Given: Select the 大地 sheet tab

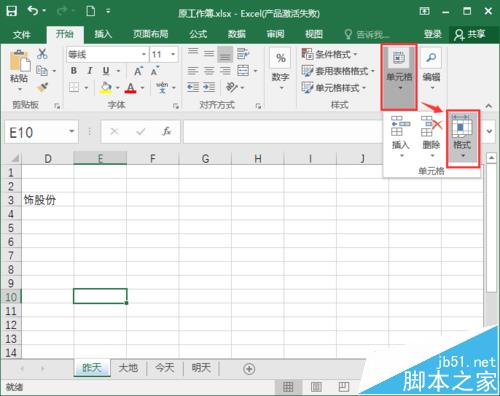Looking at the screenshot, I should click(128, 368).
